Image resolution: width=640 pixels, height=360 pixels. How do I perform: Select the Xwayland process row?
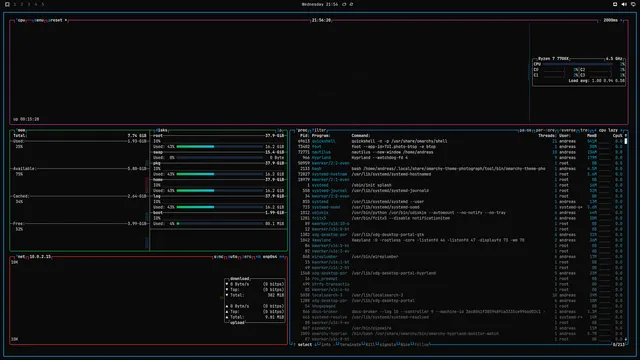click(x=460, y=240)
